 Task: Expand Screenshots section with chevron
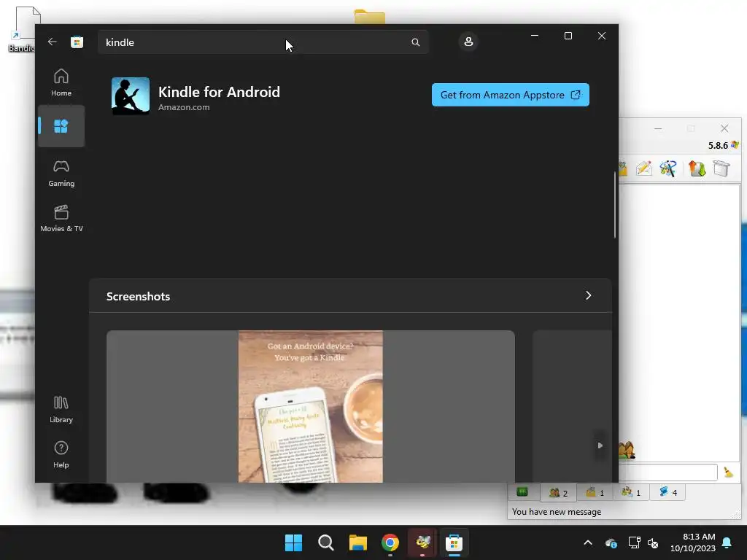click(589, 296)
